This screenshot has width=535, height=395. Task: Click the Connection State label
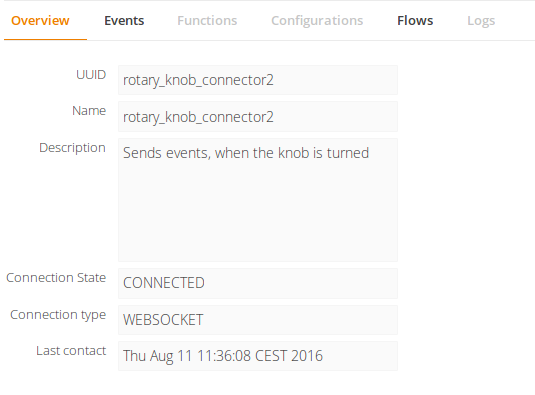pyautogui.click(x=56, y=278)
